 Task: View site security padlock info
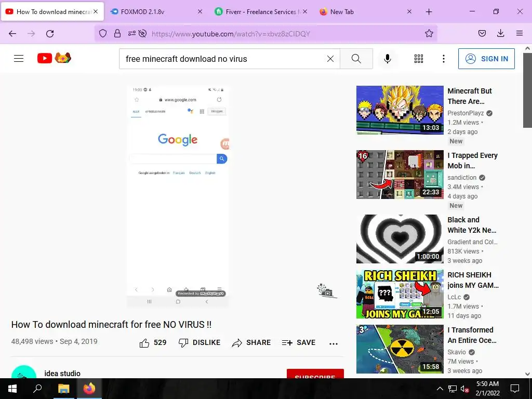[x=117, y=33]
